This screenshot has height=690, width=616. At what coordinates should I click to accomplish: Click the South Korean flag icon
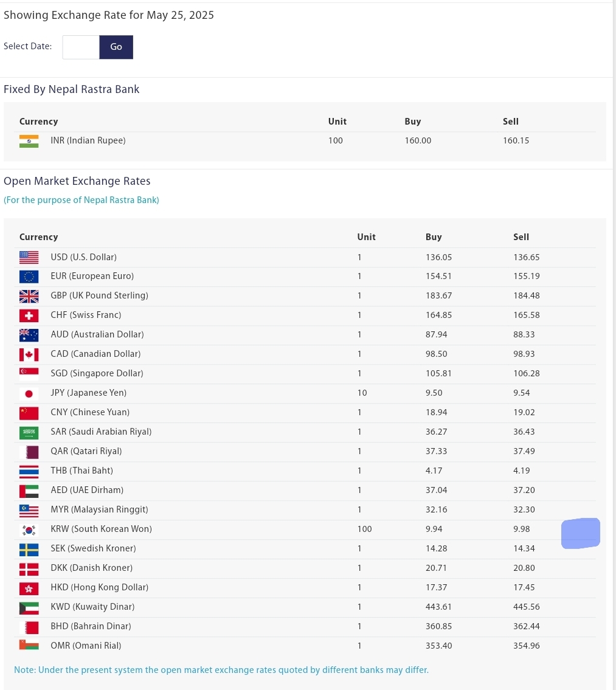pyautogui.click(x=29, y=530)
